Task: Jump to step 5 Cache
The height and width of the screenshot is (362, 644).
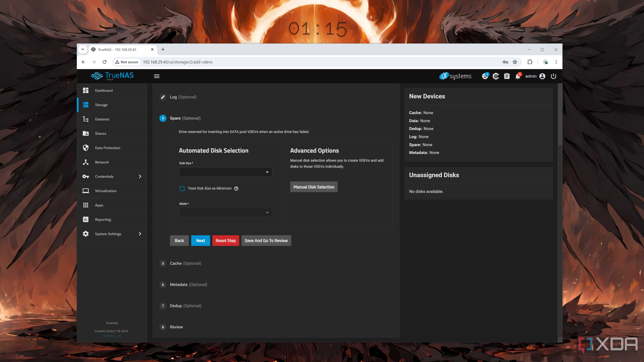Action: pos(180,263)
